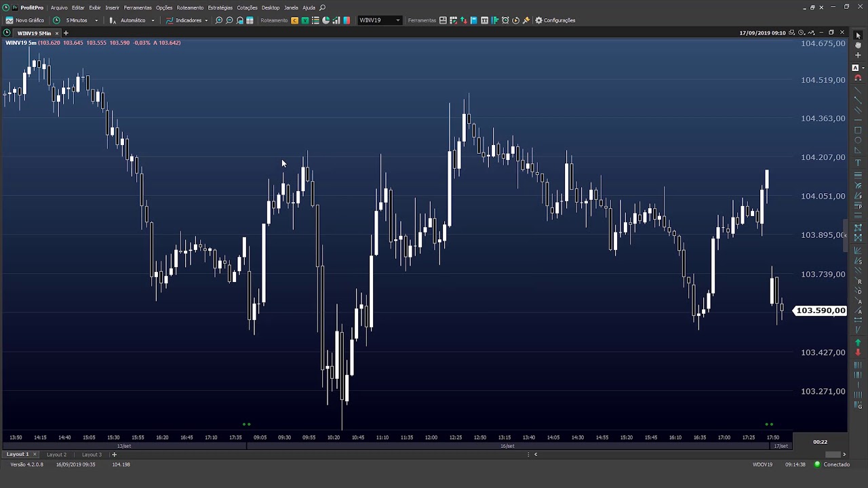This screenshot has width=868, height=488.
Task: Open the Ajuda menu
Action: [x=309, y=7]
